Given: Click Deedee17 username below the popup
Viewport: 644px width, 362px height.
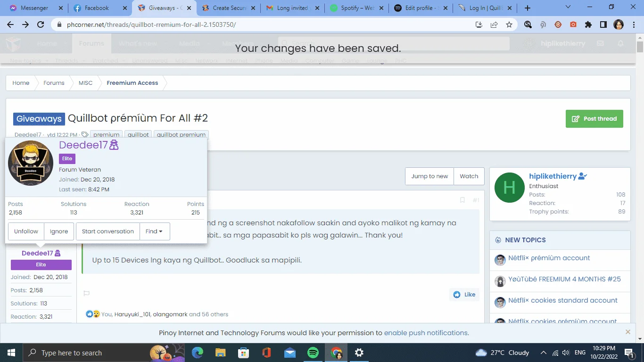Looking at the screenshot, I should pos(37,254).
